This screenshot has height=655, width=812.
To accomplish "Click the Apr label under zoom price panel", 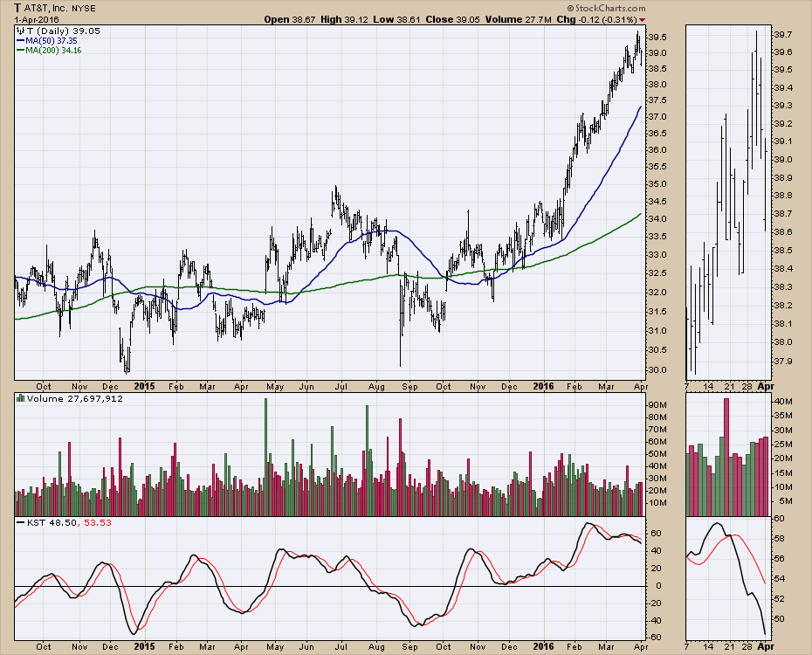I will 766,386.
